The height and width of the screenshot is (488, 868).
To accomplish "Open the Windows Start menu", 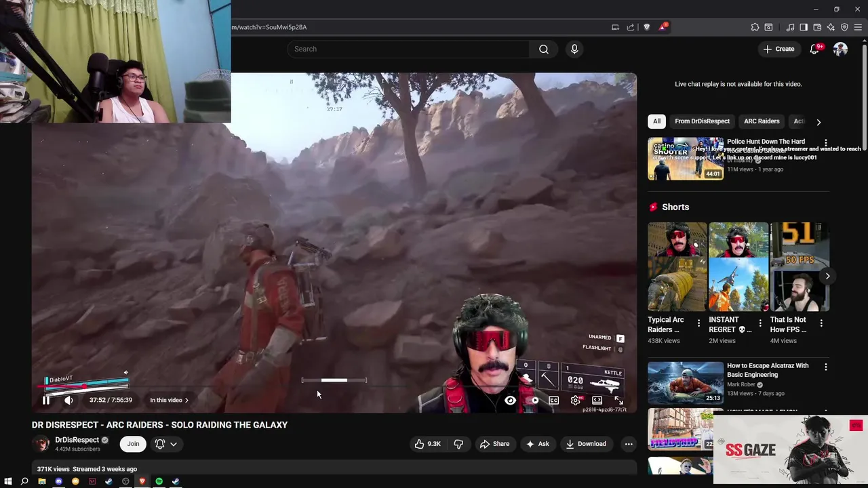I will coord(7,481).
